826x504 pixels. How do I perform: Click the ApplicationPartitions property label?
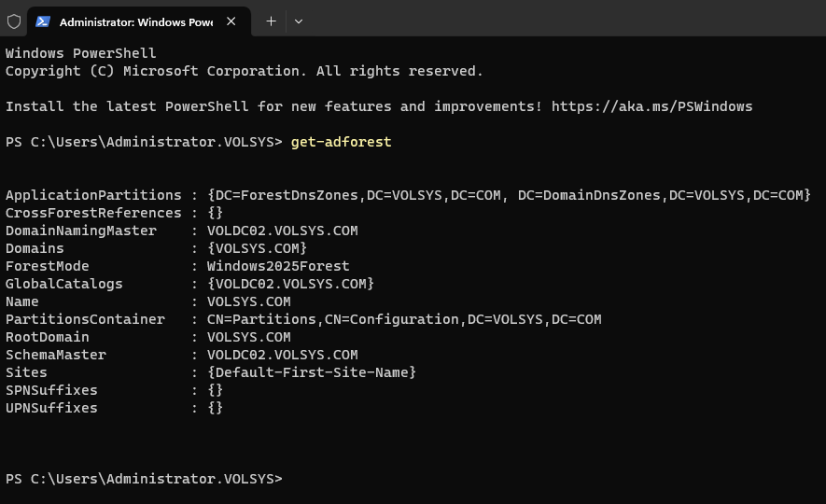(93, 195)
